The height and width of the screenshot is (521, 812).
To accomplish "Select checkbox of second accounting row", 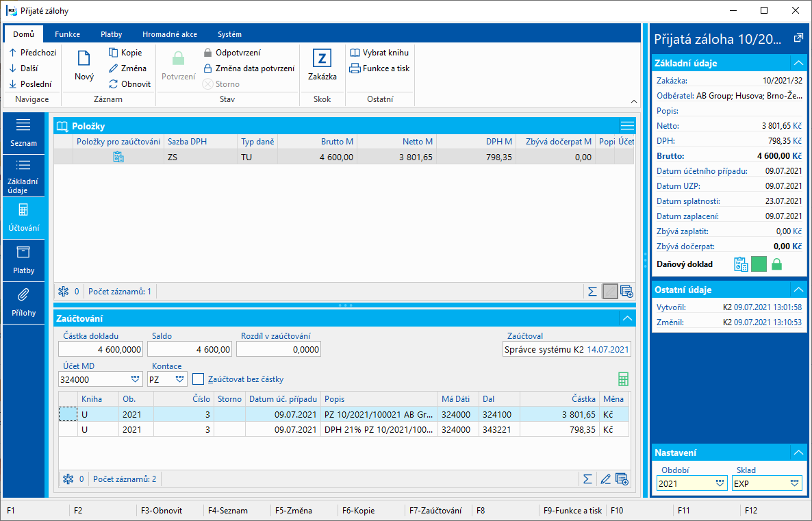I will pyautogui.click(x=68, y=430).
